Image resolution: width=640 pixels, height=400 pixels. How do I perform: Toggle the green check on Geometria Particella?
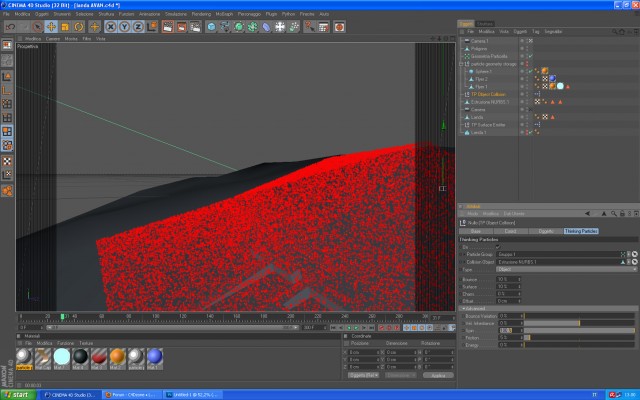[531, 56]
